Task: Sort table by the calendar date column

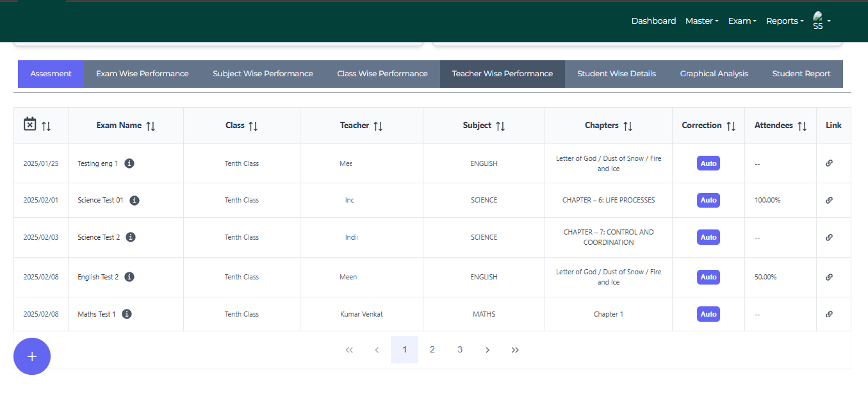Action: (46, 126)
